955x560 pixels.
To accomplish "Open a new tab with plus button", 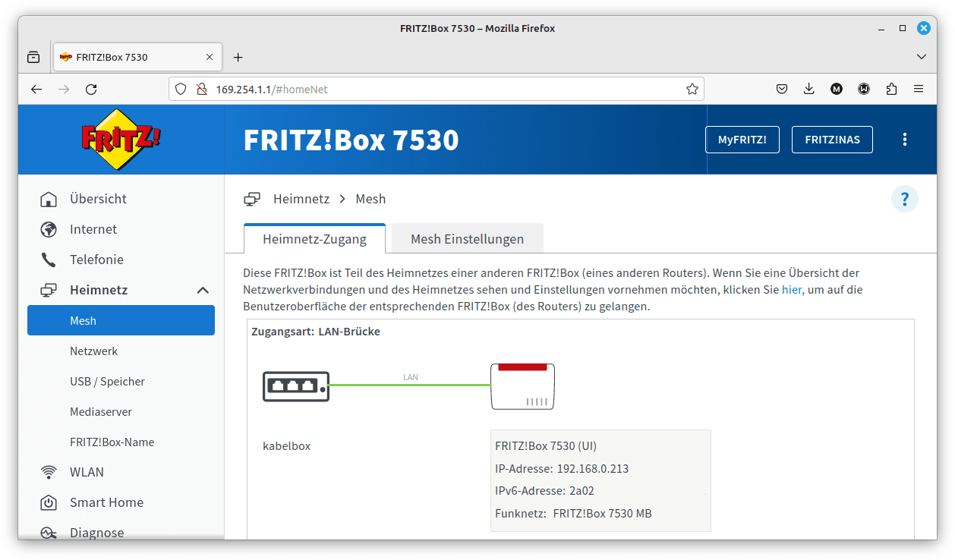I will click(x=238, y=57).
